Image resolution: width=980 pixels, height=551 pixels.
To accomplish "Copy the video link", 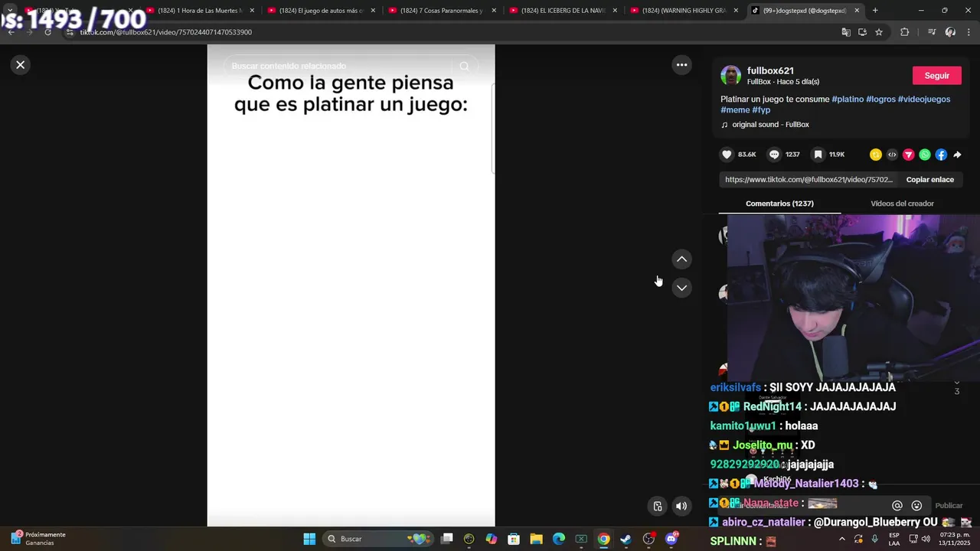I will (929, 180).
